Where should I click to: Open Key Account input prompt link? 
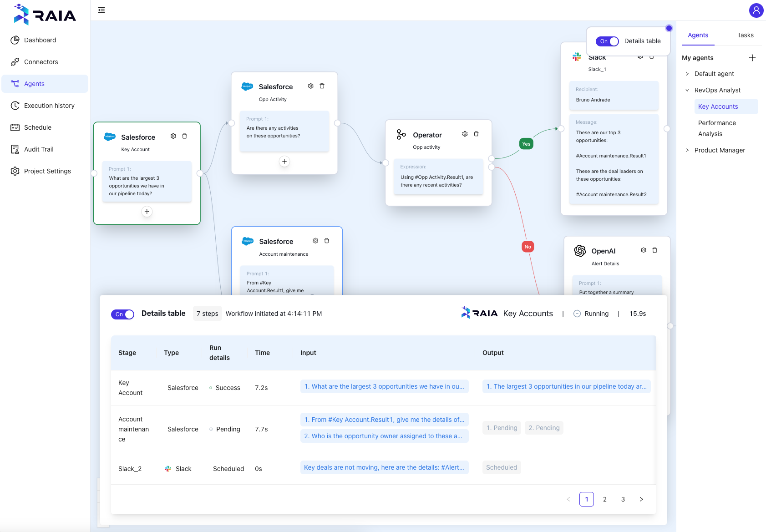point(385,386)
